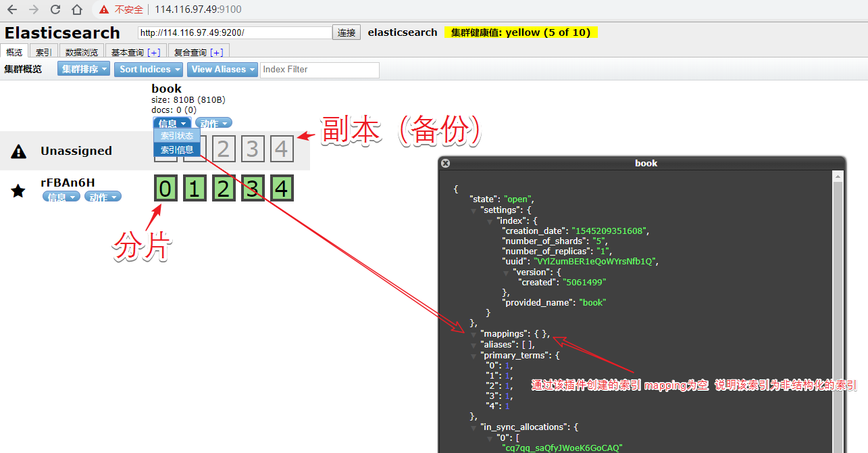This screenshot has width=868, height=453.
Task: Open the 复合查询 tab
Action: coord(199,52)
